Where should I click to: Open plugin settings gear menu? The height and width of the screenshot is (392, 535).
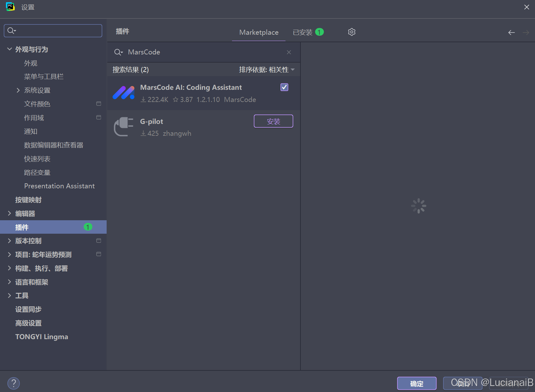pyautogui.click(x=352, y=32)
